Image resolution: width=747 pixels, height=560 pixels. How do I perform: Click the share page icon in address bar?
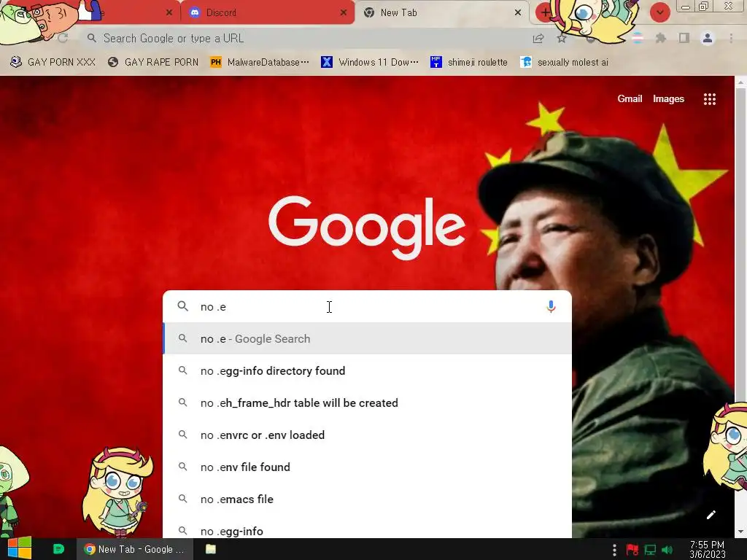tap(538, 39)
